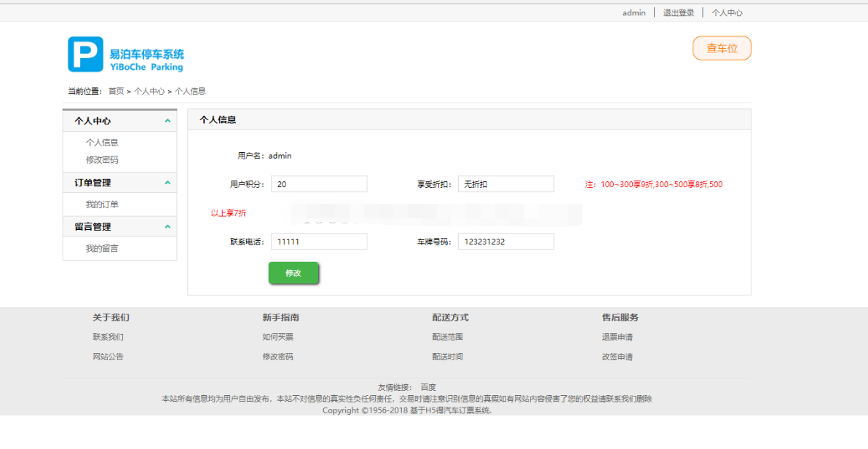868x449 pixels.
Task: Open the 改签申请 footer link
Action: pos(618,357)
